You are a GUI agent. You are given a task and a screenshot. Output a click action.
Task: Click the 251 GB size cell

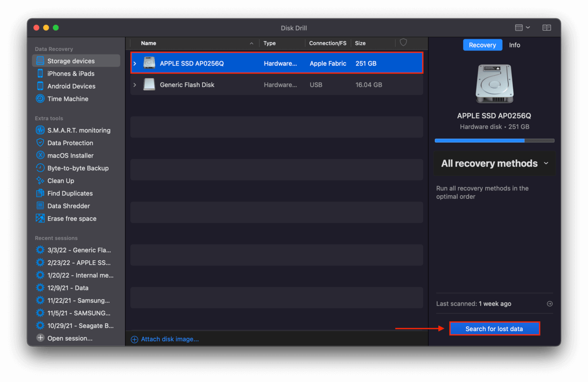tap(366, 64)
